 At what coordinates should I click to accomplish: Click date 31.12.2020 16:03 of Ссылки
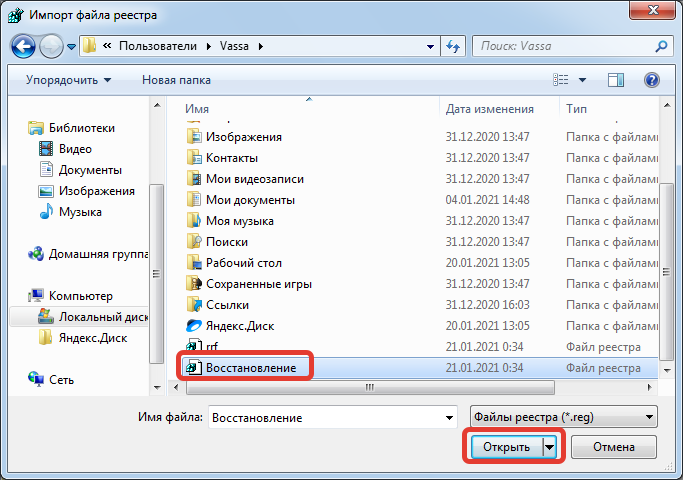487,305
